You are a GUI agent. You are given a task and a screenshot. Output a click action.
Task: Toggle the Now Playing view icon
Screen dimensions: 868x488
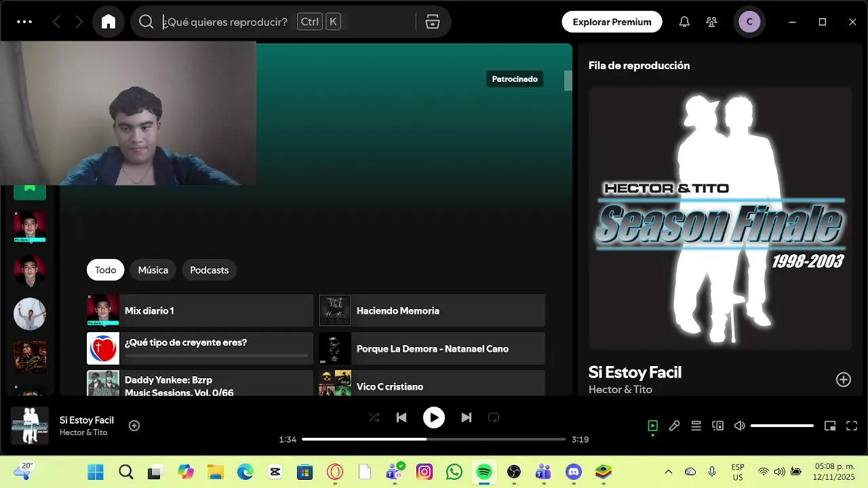652,426
